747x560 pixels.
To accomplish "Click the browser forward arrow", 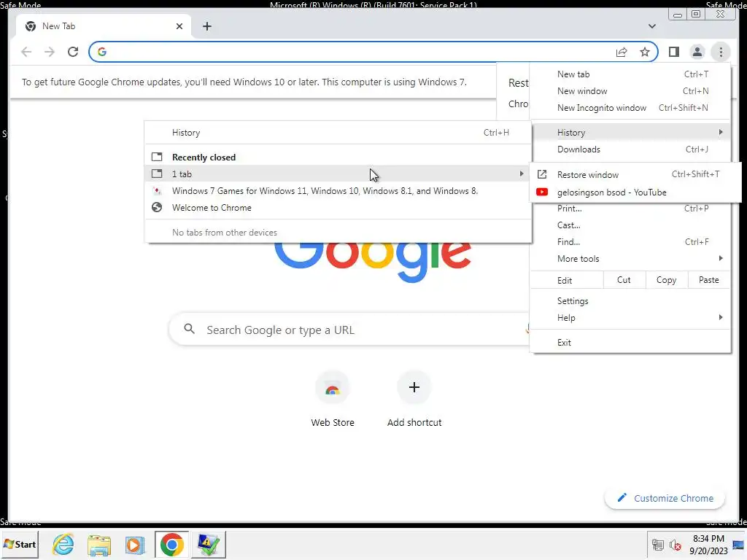I will point(50,52).
